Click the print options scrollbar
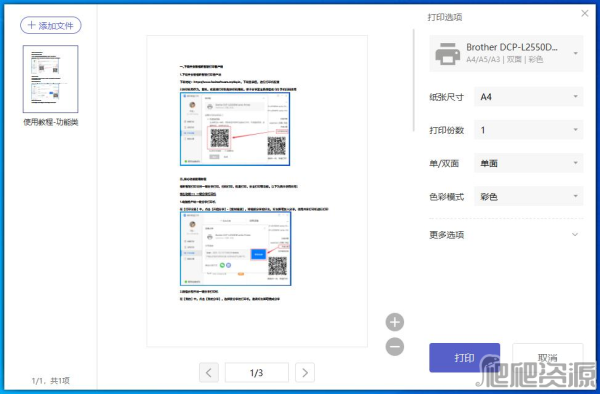The height and width of the screenshot is (394, 600). tap(414, 80)
